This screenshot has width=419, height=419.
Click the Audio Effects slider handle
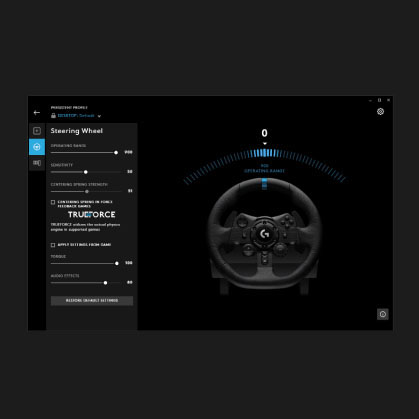click(x=105, y=283)
